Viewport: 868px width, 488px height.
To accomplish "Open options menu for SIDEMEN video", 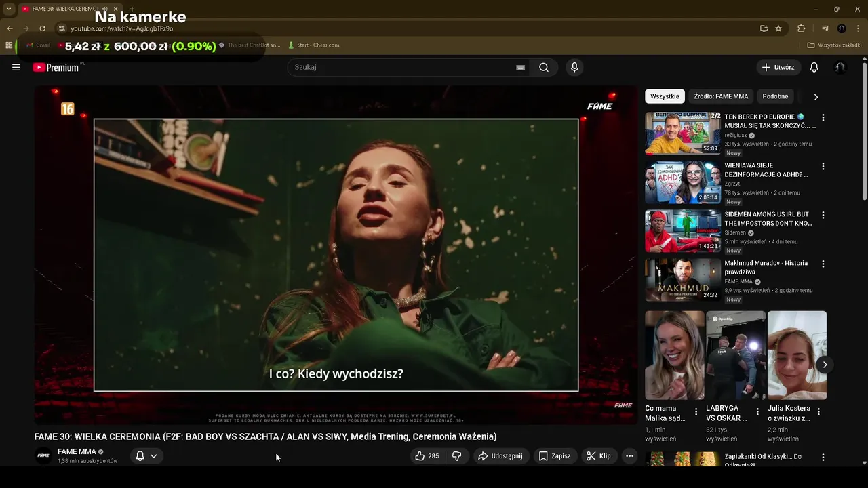I will click(x=823, y=215).
